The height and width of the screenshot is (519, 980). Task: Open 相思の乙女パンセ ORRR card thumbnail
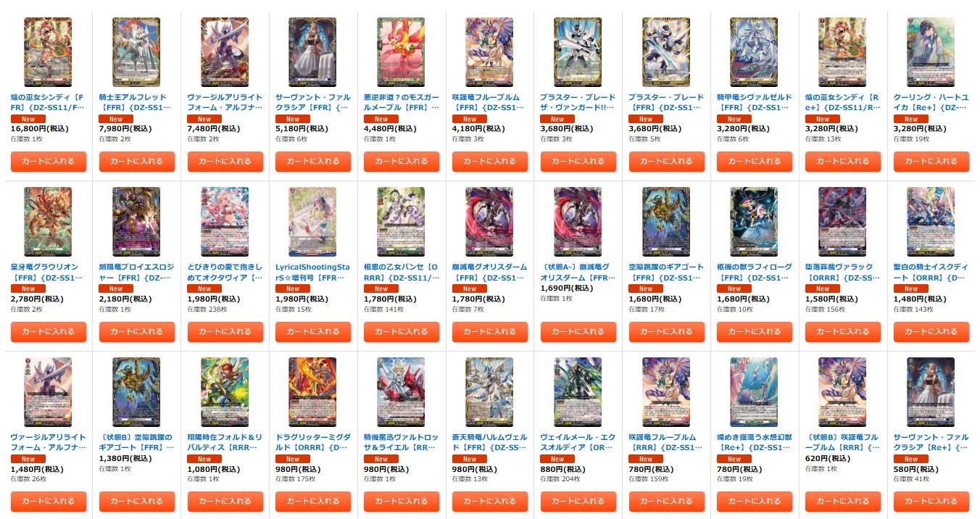click(401, 222)
